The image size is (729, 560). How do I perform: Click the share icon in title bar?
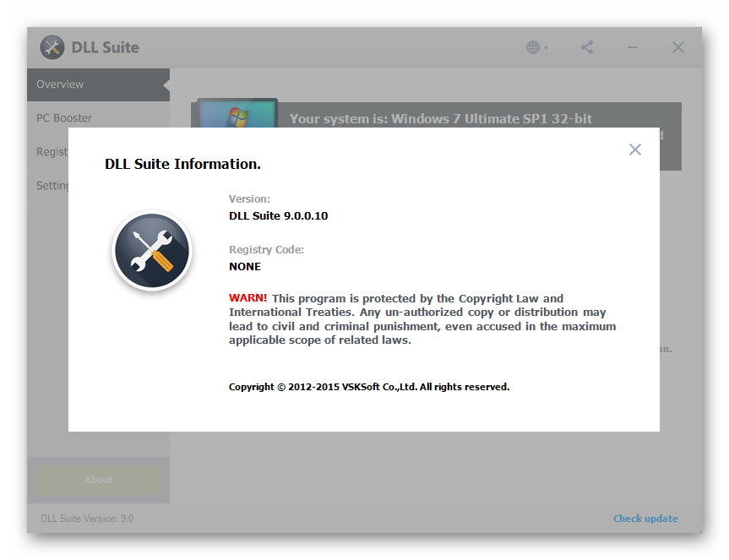pyautogui.click(x=587, y=47)
